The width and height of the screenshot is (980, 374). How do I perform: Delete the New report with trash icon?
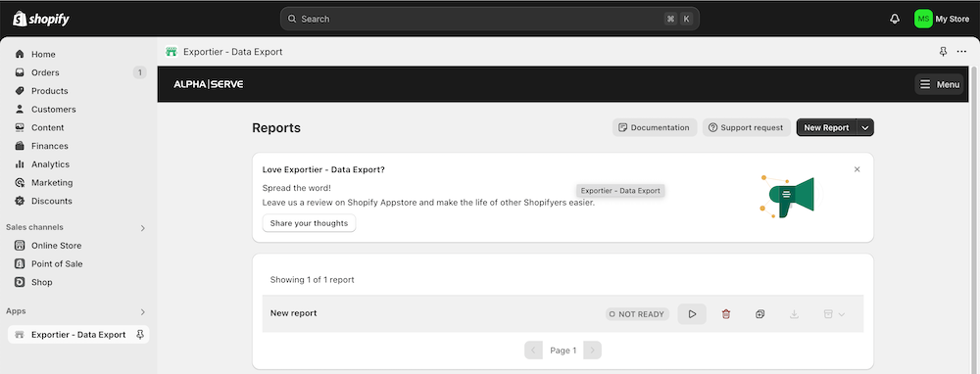[x=725, y=314]
